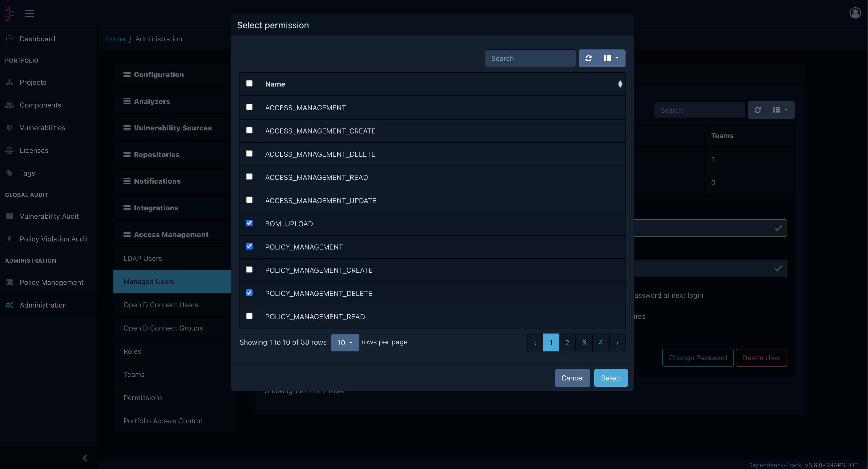Open LDAP Users admin page
This screenshot has height=469, width=868.
tap(172, 258)
